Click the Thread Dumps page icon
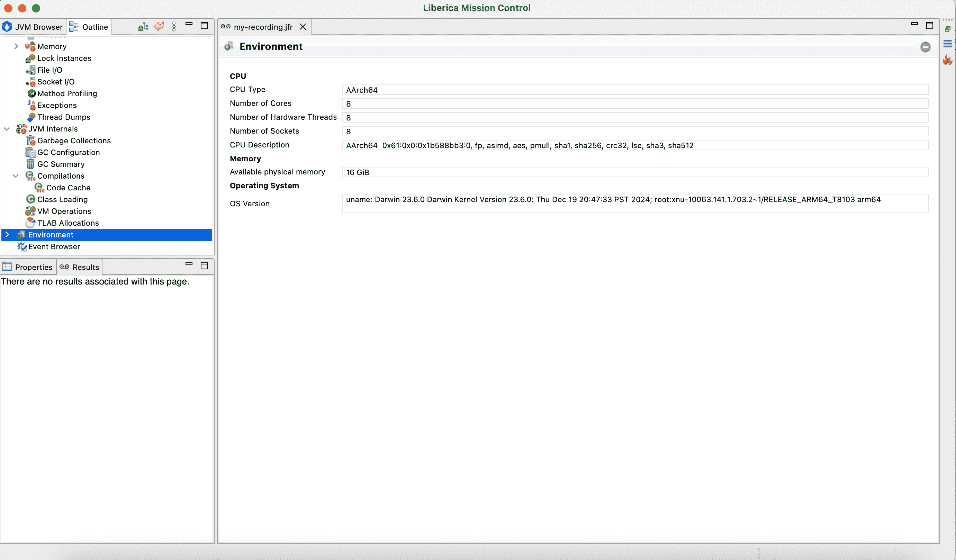The width and height of the screenshot is (956, 560). pos(31,117)
